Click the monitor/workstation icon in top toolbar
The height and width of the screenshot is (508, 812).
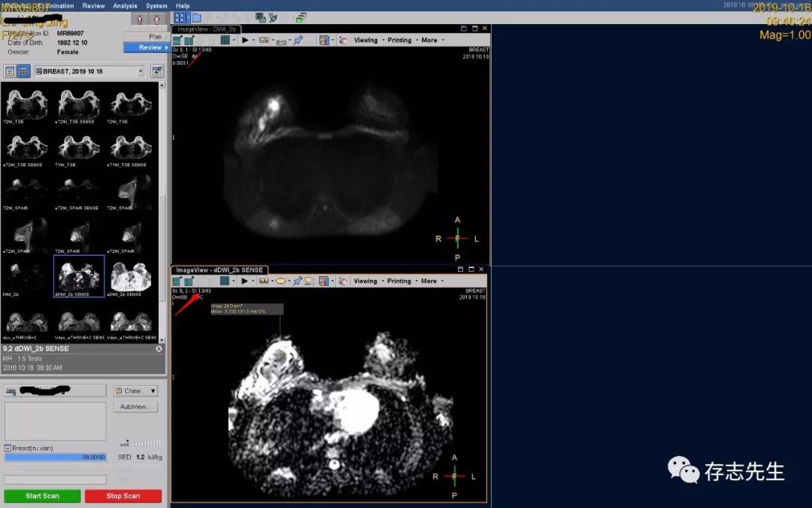[x=260, y=18]
